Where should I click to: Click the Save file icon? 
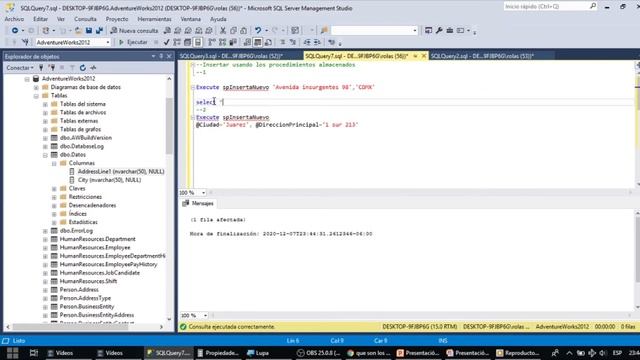pyautogui.click(x=89, y=31)
